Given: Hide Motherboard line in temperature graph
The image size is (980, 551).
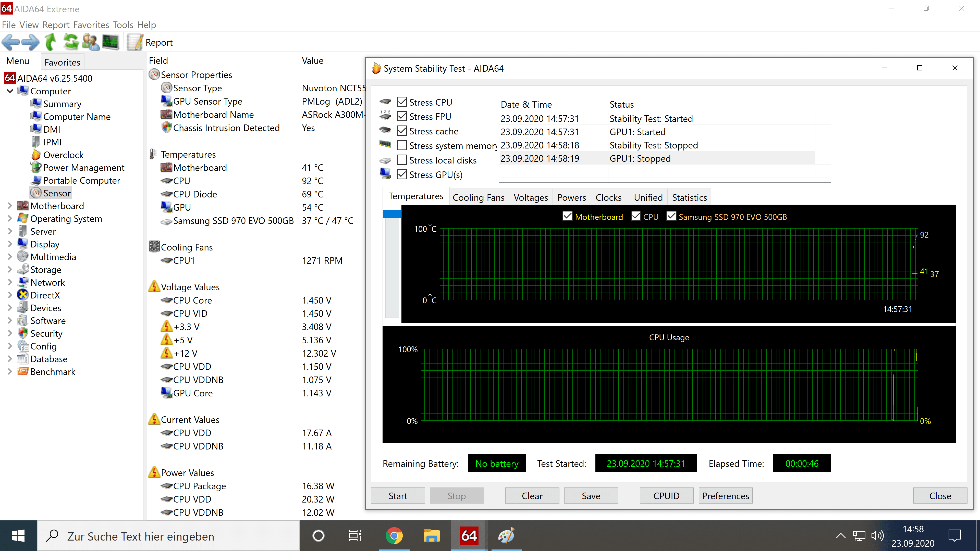Looking at the screenshot, I should click(567, 216).
